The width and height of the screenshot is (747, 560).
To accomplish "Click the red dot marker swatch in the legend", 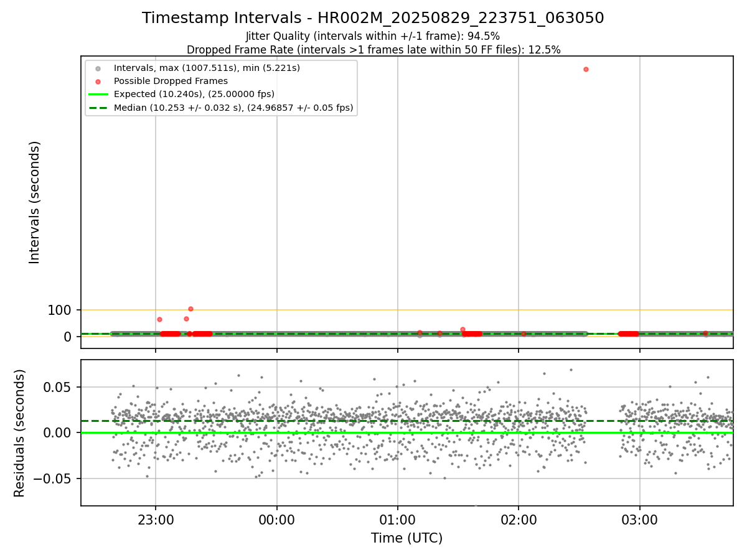I will 98,82.
